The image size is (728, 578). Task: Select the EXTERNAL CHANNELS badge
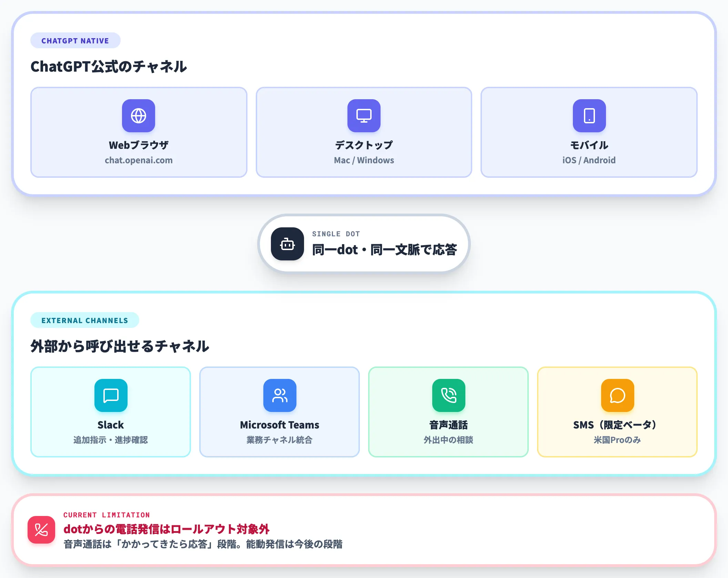click(x=85, y=320)
